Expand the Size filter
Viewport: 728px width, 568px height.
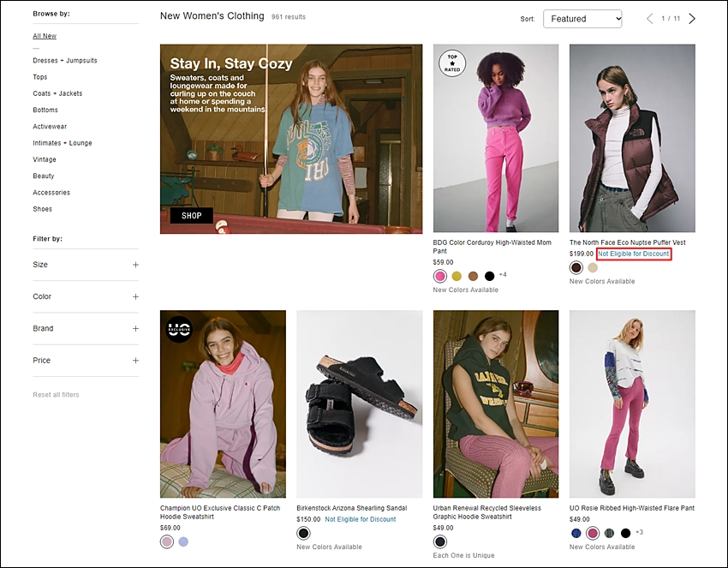pyautogui.click(x=86, y=265)
